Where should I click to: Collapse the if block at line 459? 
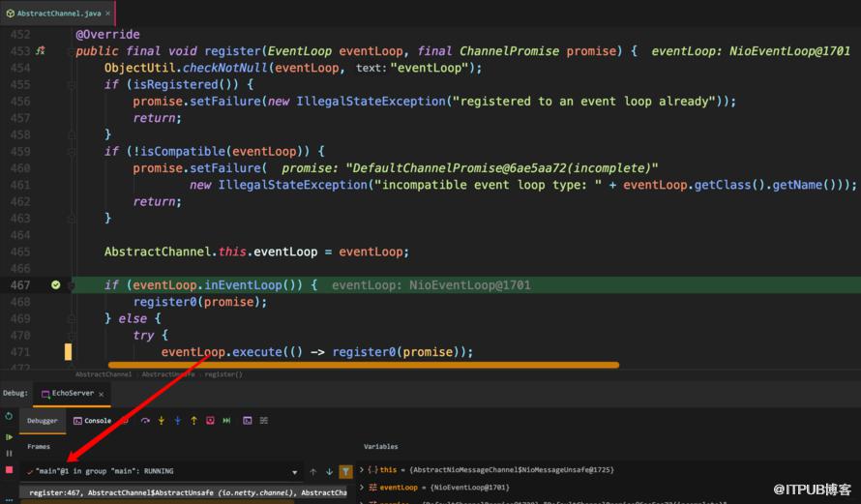pyautogui.click(x=71, y=152)
